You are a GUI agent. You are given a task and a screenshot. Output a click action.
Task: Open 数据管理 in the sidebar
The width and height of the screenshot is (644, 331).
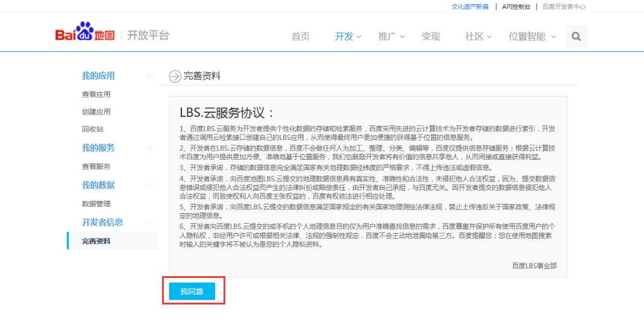(96, 204)
